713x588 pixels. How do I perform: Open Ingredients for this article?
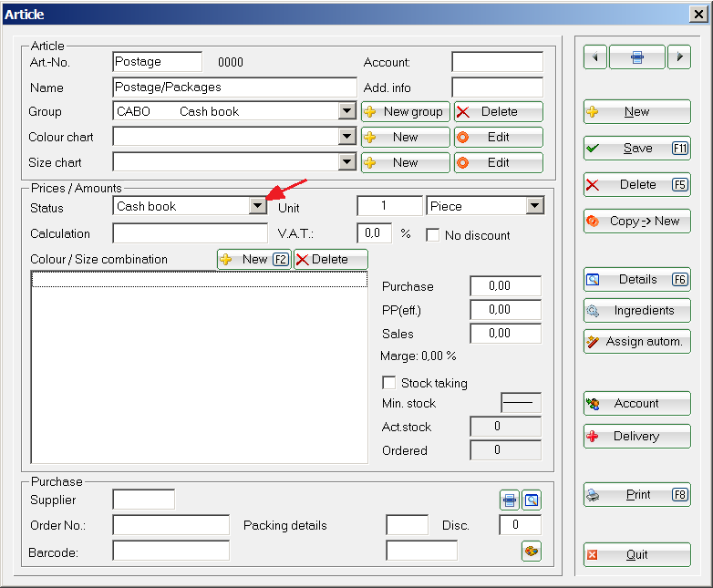click(x=636, y=310)
